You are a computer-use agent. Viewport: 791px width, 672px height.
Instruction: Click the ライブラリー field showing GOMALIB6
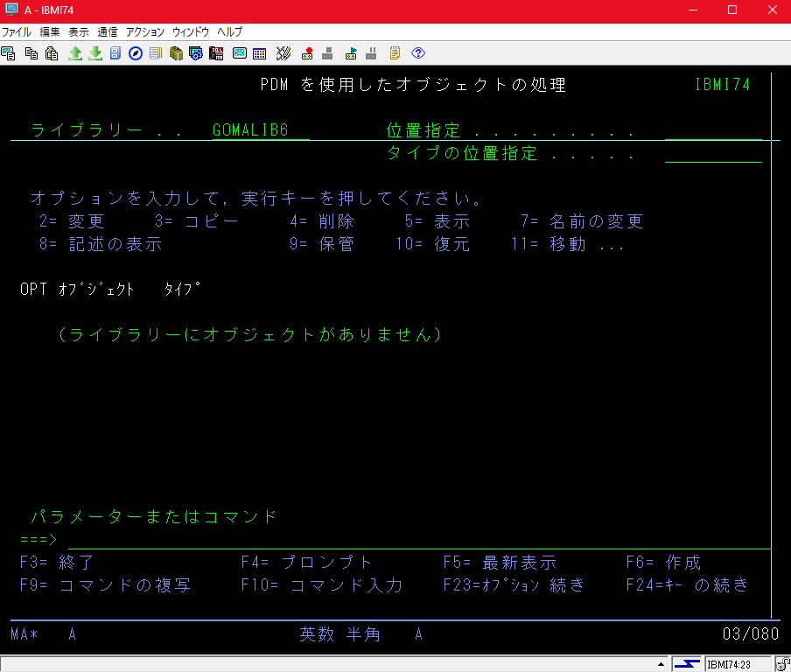(x=260, y=130)
